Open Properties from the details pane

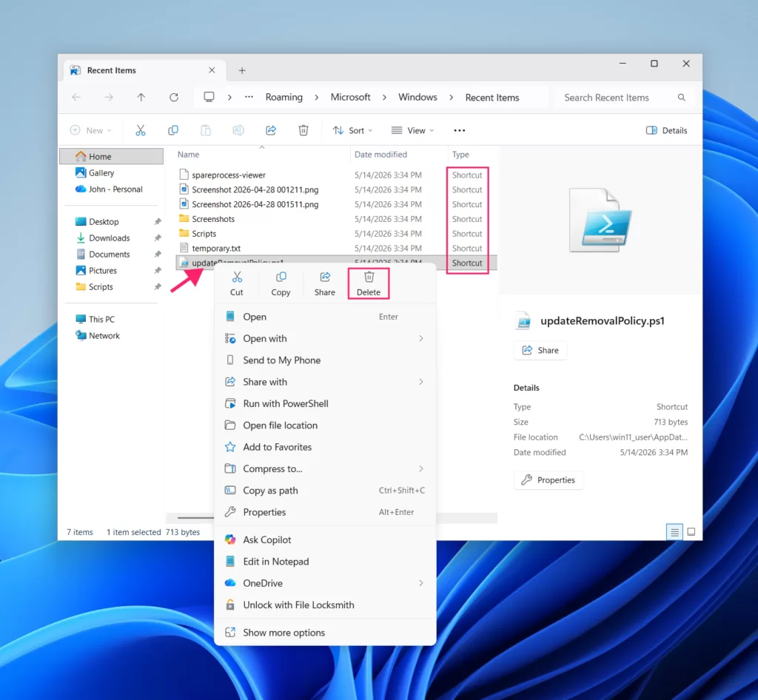(x=549, y=480)
